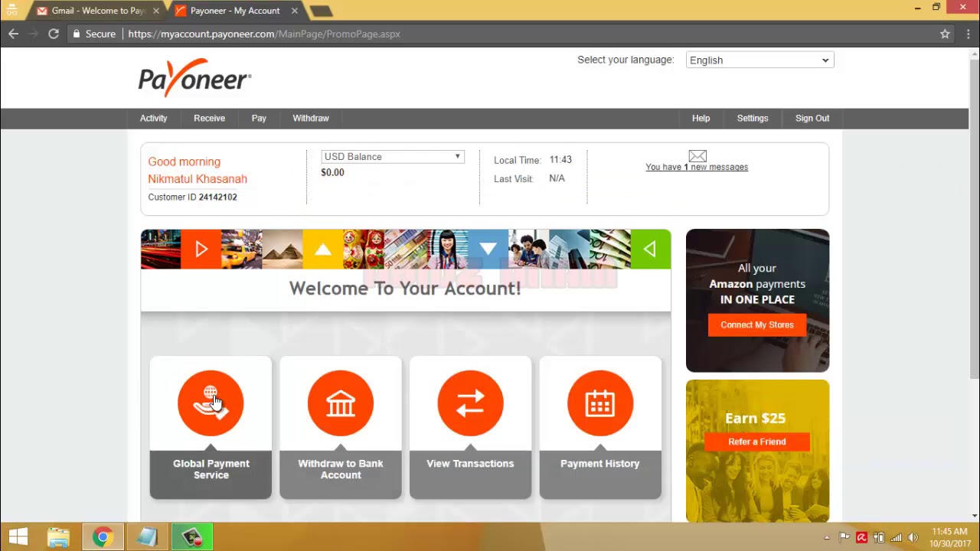Viewport: 980px width, 551px height.
Task: Open the Settings menu
Action: coord(752,118)
